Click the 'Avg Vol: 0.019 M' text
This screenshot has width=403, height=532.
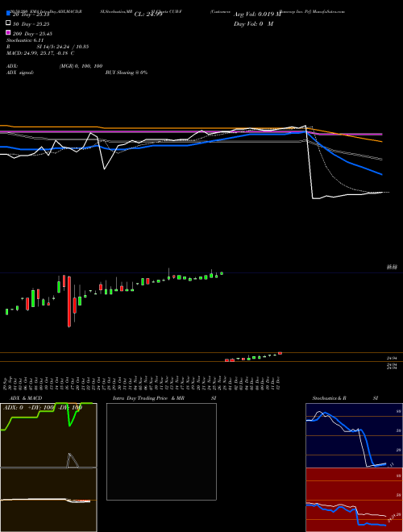pos(257,15)
